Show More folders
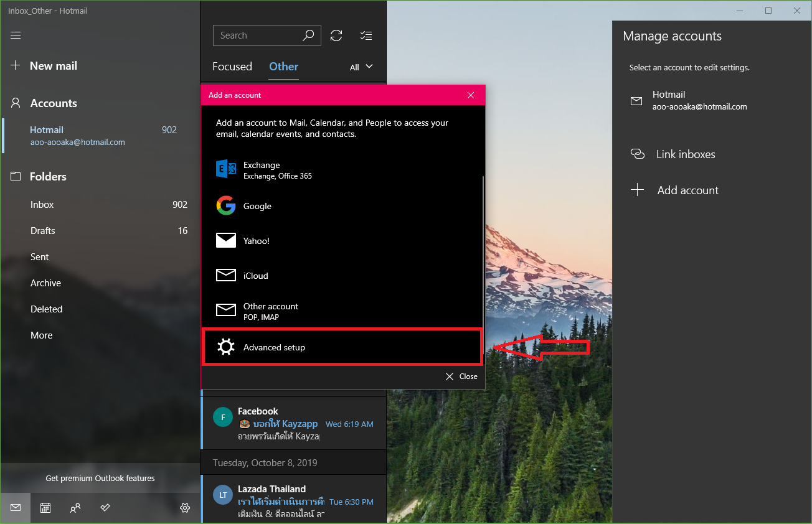The height and width of the screenshot is (524, 812). click(x=100, y=335)
